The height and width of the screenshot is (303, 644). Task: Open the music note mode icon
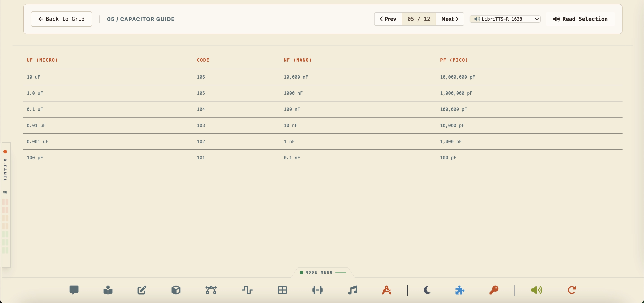pos(353,290)
